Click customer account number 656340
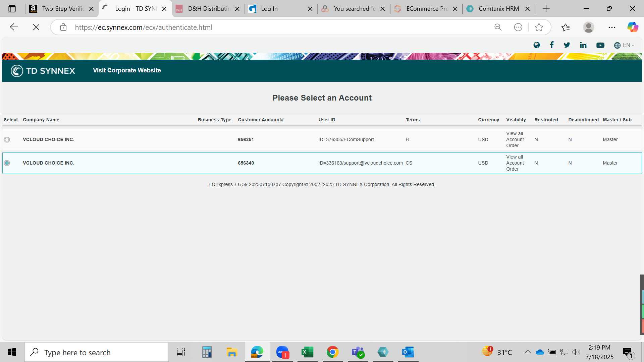The image size is (644, 362). (246, 163)
